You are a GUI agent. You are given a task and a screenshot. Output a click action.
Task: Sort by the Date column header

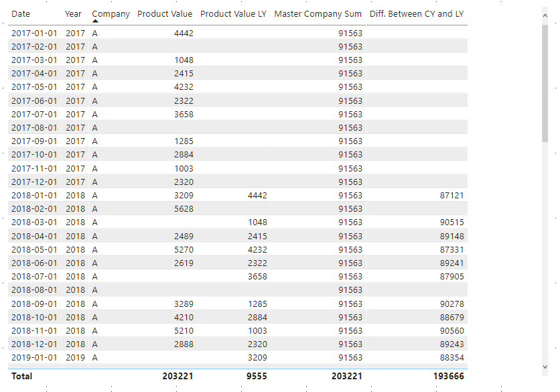21,14
